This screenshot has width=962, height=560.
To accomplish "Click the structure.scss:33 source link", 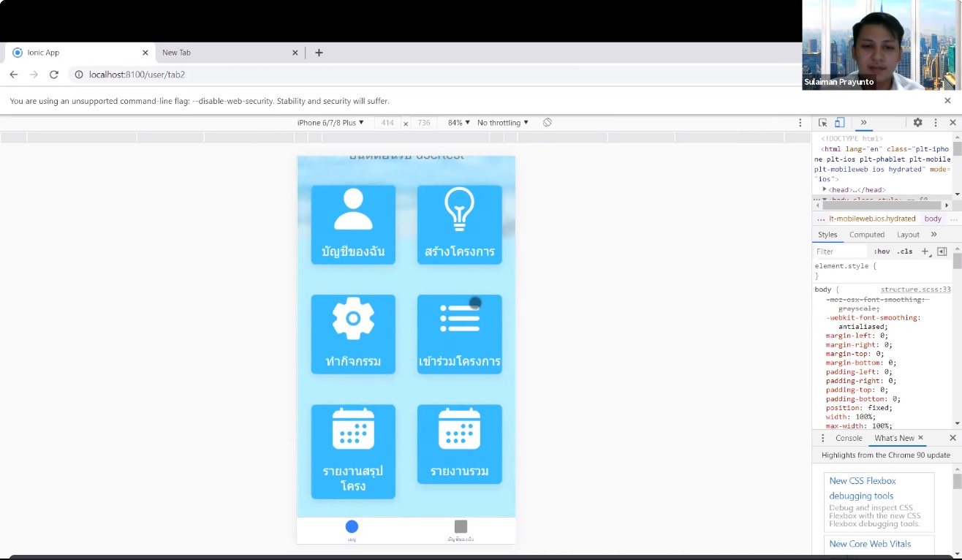I will point(915,290).
